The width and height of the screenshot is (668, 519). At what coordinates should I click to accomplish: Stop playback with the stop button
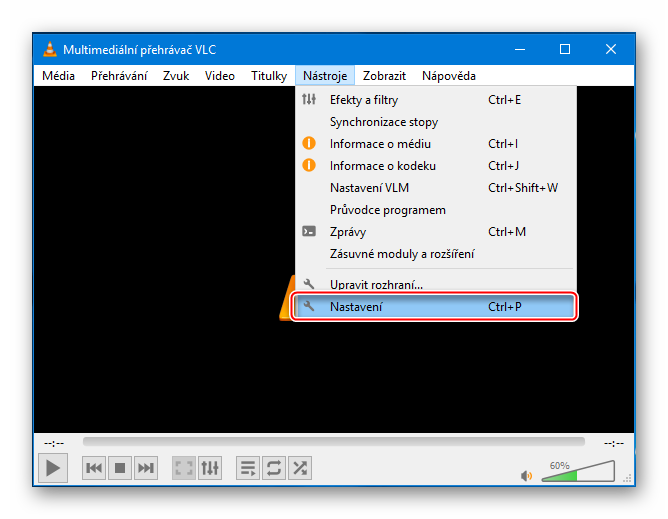pyautogui.click(x=120, y=467)
